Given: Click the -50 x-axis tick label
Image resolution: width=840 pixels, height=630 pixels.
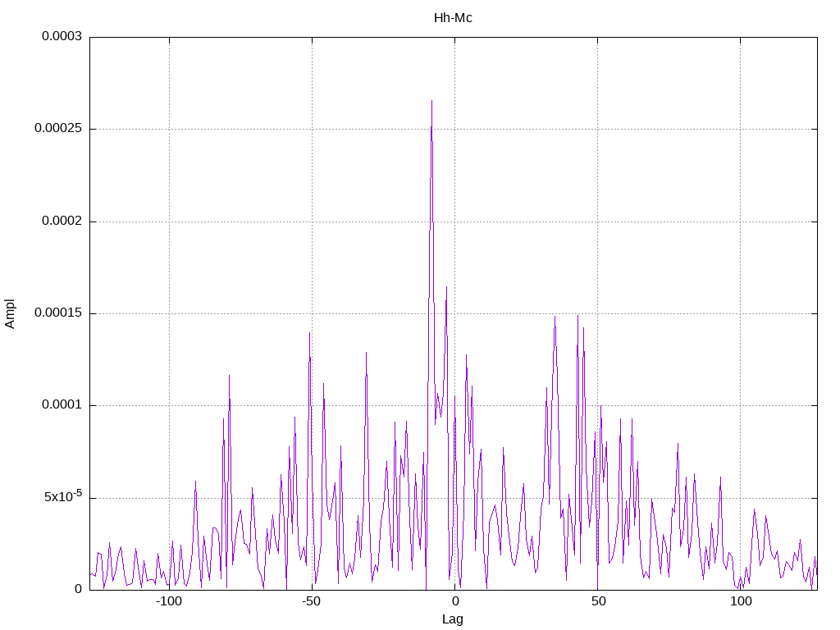Looking at the screenshot, I should 312,601.
